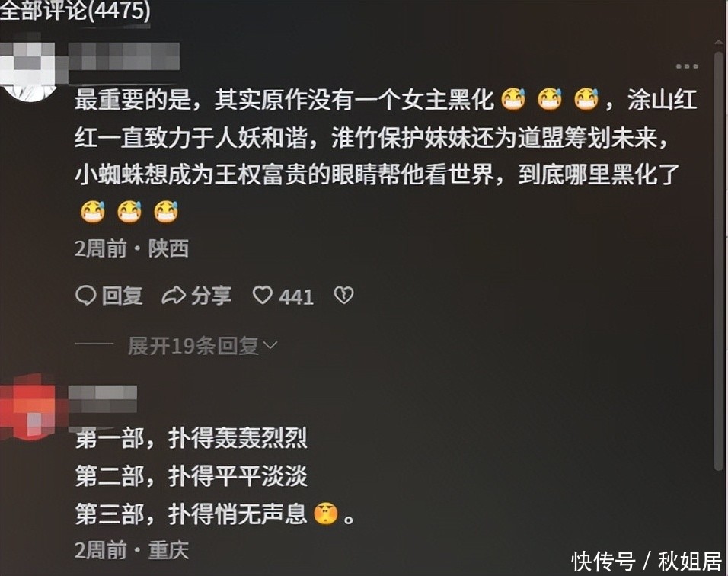Click the 2周前·陕西 timestamp
This screenshot has width=728, height=576.
132,248
